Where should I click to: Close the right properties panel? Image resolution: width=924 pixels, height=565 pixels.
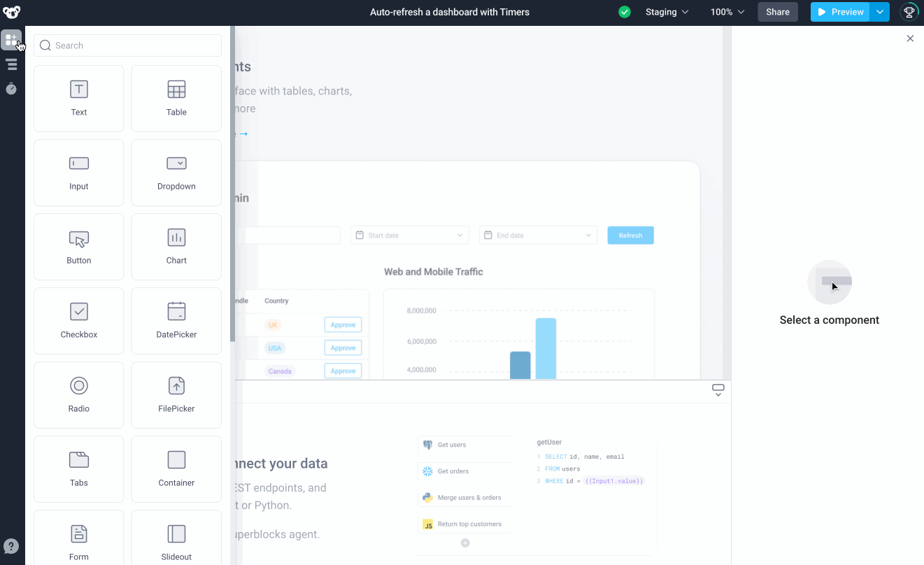[910, 38]
